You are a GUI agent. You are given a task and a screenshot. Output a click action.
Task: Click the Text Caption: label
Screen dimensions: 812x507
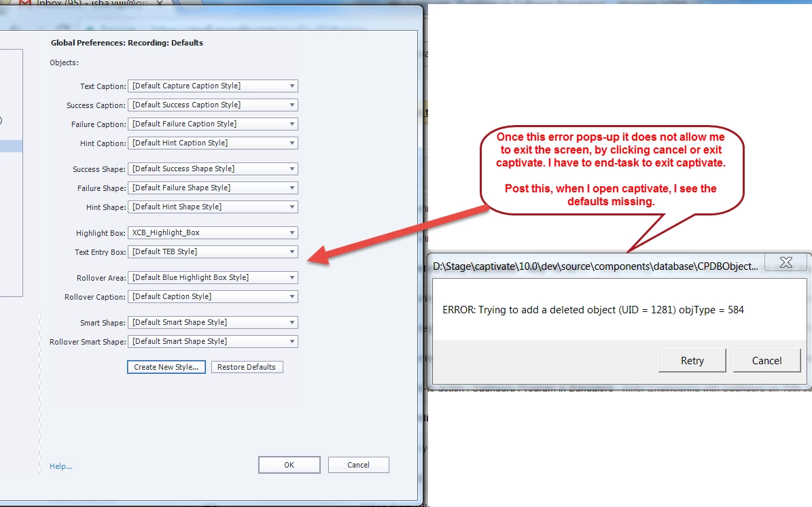pyautogui.click(x=103, y=86)
